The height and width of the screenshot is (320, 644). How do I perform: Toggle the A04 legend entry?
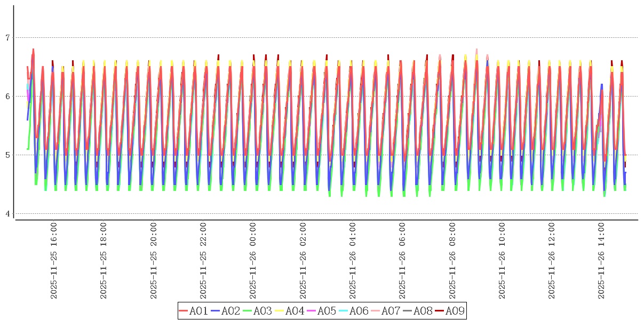(289, 311)
